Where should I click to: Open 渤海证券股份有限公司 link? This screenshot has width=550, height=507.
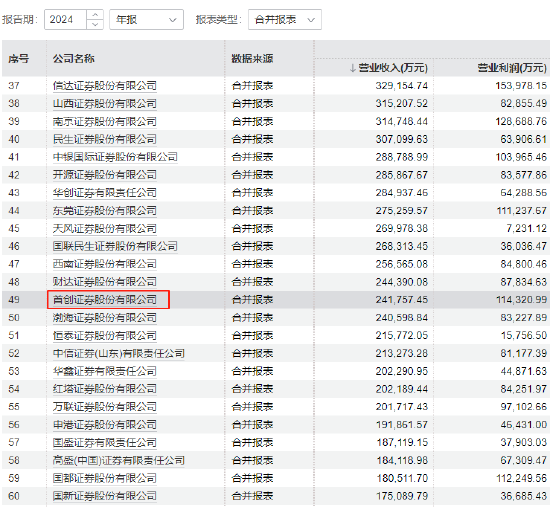tap(105, 318)
